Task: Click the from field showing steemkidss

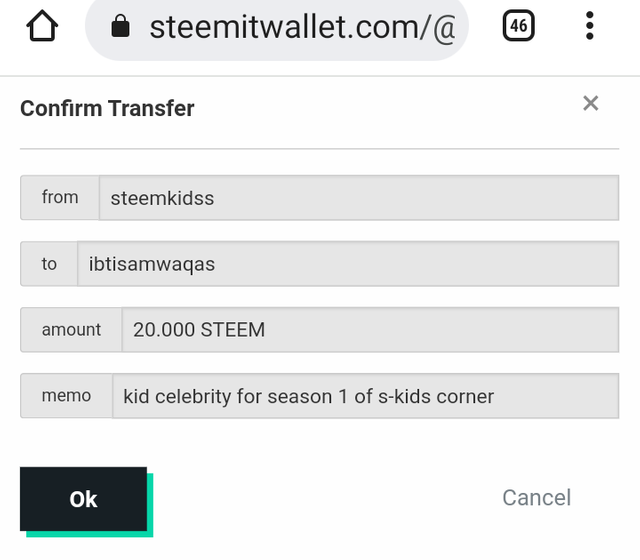Action: point(359,198)
